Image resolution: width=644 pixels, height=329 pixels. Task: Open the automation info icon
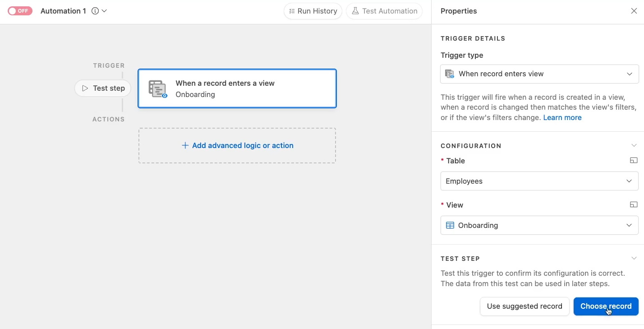[95, 11]
